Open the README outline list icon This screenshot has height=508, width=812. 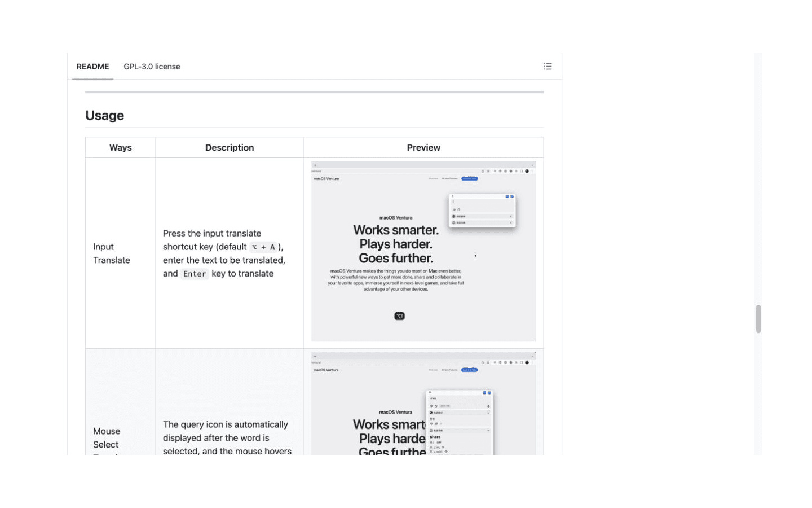(548, 67)
